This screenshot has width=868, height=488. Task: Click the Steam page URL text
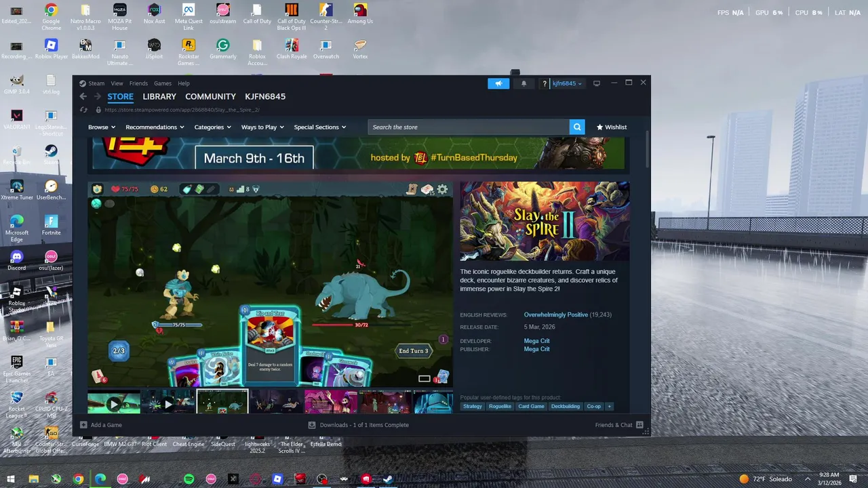pyautogui.click(x=182, y=110)
